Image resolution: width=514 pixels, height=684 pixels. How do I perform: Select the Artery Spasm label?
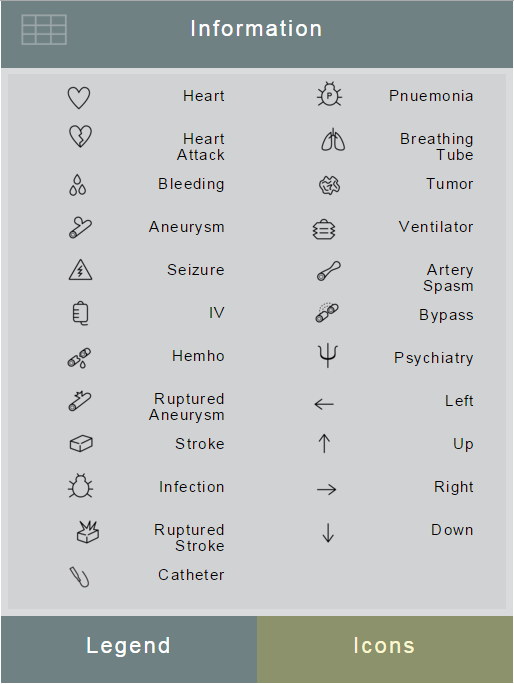[x=449, y=278]
